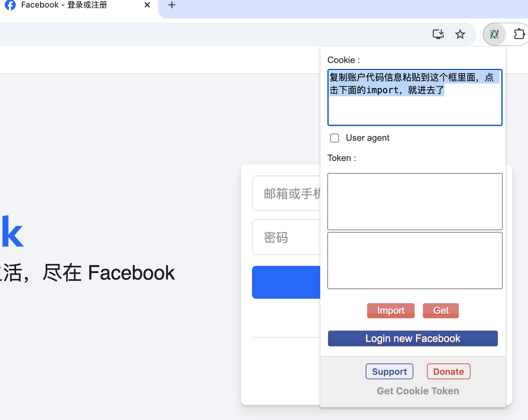Screen dimensions: 528x420
Task: Click the install app icon in address bar
Action: [x=438, y=34]
